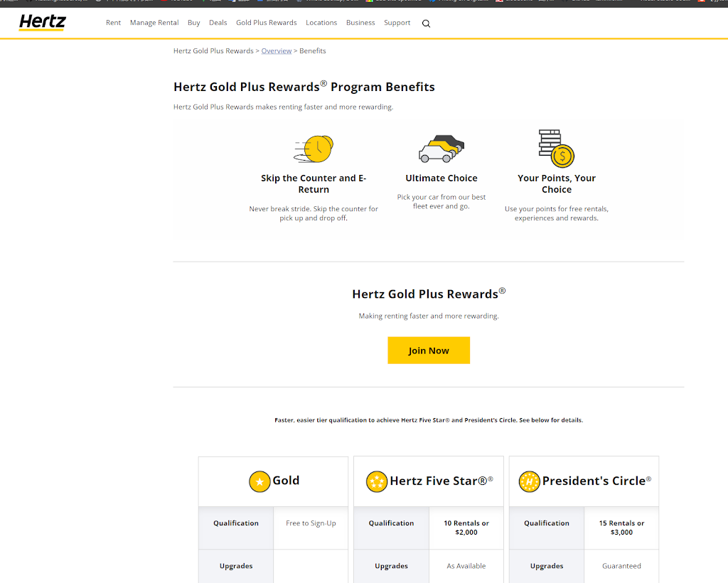728x583 pixels.
Task: Click the use your points description
Action: 557,213
